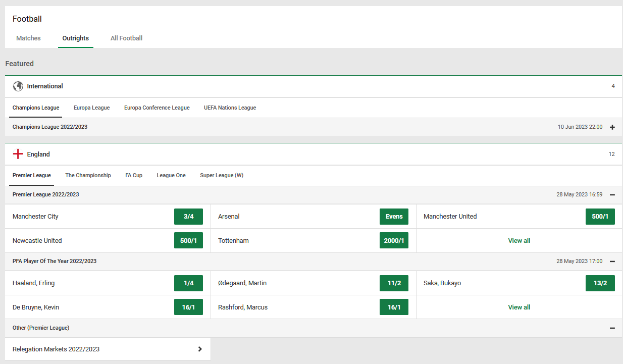Select the FA Cup tab
The height and width of the screenshot is (364, 623).
coord(133,175)
